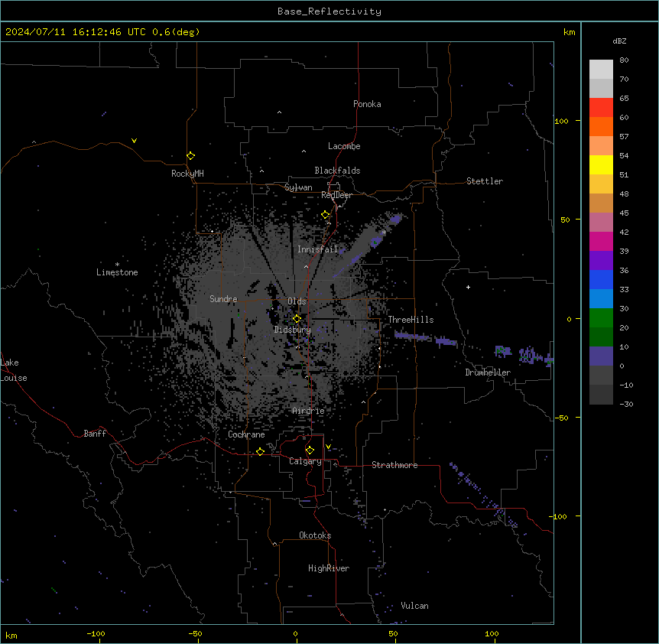Screen dimensions: 659x644
Task: Click the HighRiver label
Action: tap(329, 568)
